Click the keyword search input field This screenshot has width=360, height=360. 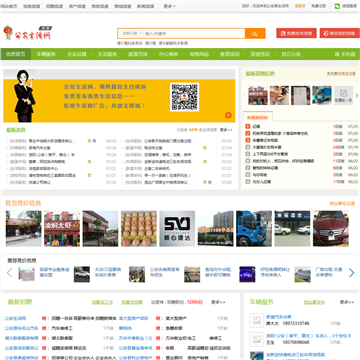[194, 34]
